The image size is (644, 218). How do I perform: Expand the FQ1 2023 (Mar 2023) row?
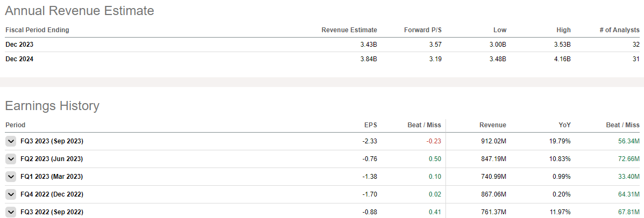pos(11,176)
